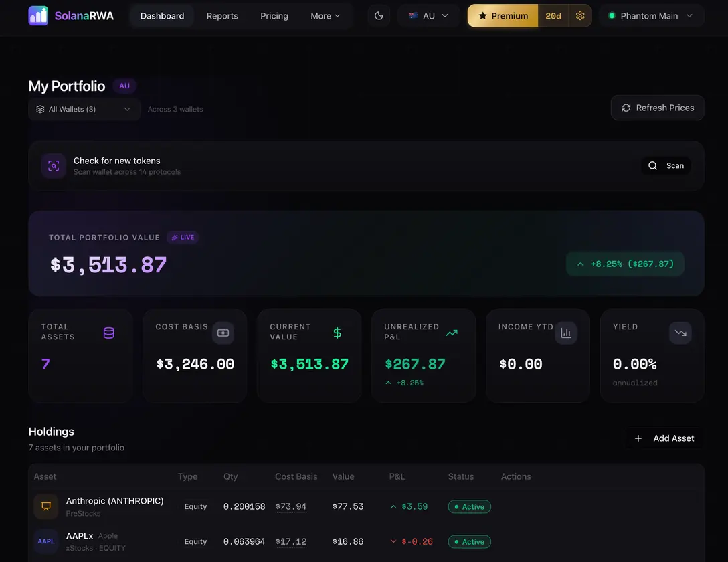This screenshot has width=728, height=562.
Task: Click the Cost Basis column header
Action: coord(296,476)
